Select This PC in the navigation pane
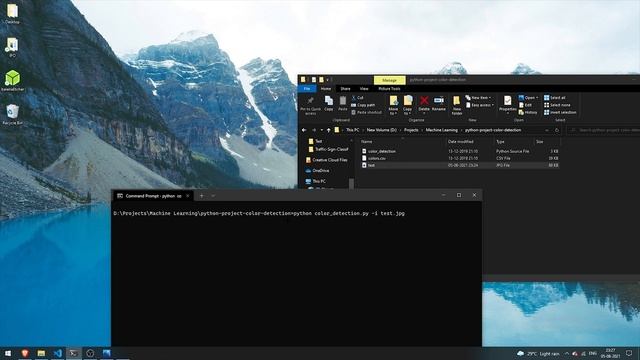Image resolution: width=640 pixels, height=360 pixels. [316, 181]
